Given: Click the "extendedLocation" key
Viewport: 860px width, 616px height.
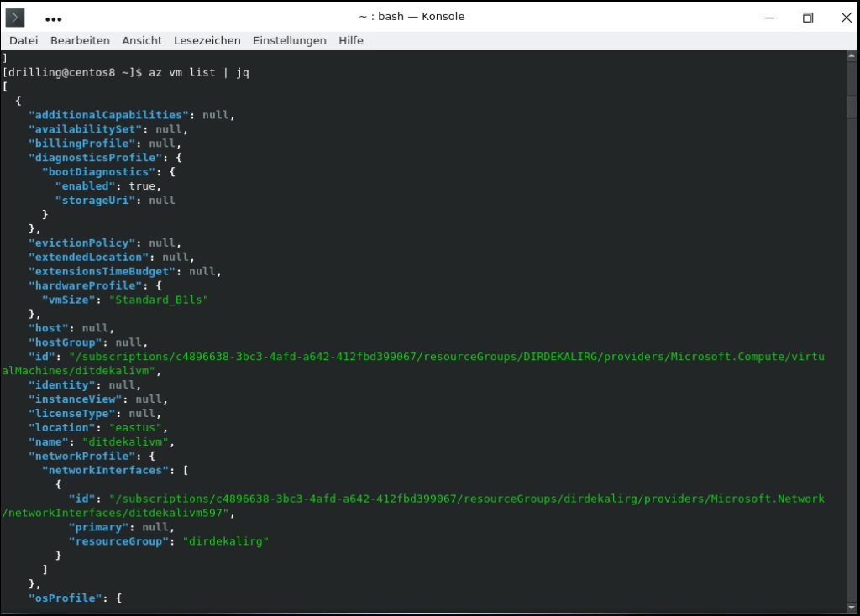Looking at the screenshot, I should point(88,257).
